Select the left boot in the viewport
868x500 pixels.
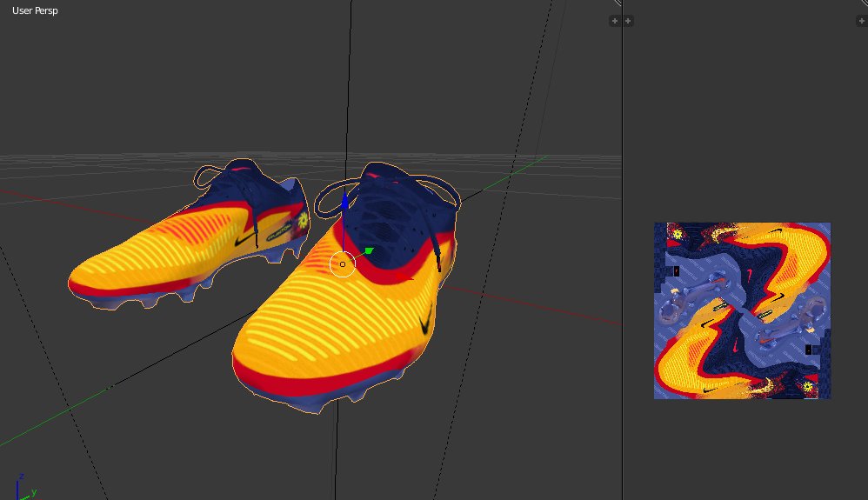(x=189, y=236)
